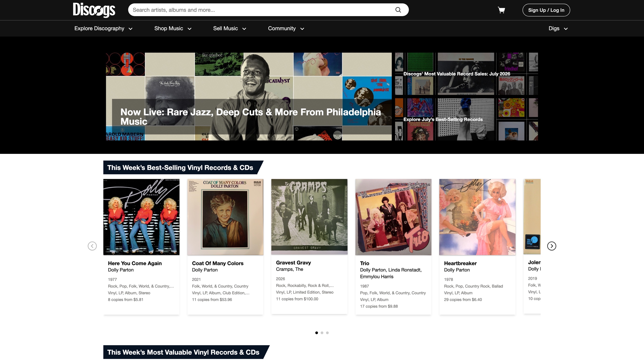Viewport: 644px width, 362px height.
Task: Expand Digs menu
Action: (x=558, y=28)
